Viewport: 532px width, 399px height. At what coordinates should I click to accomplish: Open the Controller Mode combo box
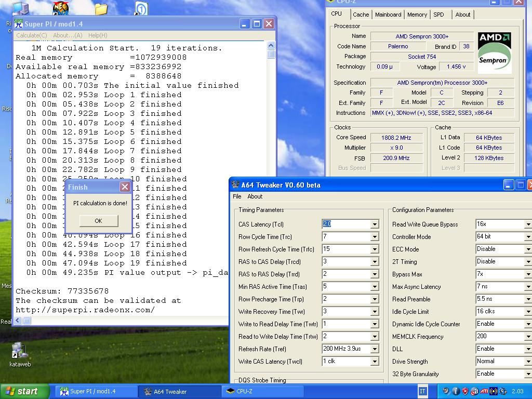point(503,236)
